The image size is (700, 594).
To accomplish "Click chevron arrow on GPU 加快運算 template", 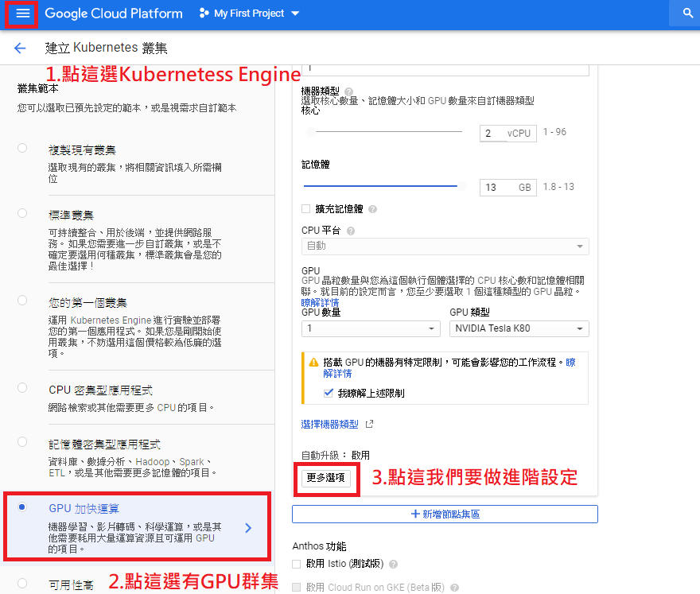I will coord(248,528).
